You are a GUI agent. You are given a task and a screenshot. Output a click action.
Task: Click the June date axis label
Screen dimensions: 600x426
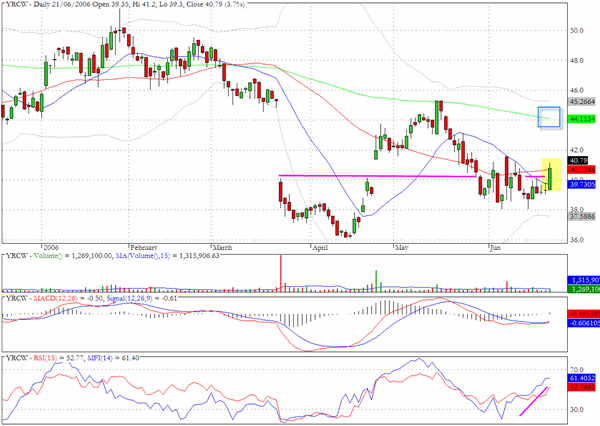496,248
